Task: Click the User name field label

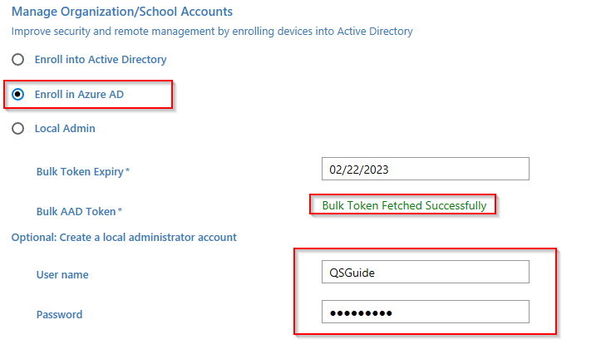Action: click(x=62, y=274)
